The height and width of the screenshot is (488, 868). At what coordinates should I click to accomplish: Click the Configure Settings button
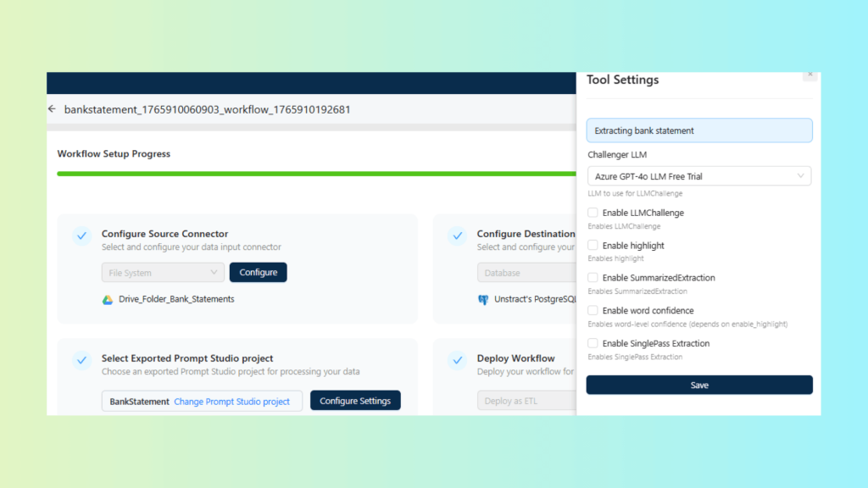click(x=355, y=401)
